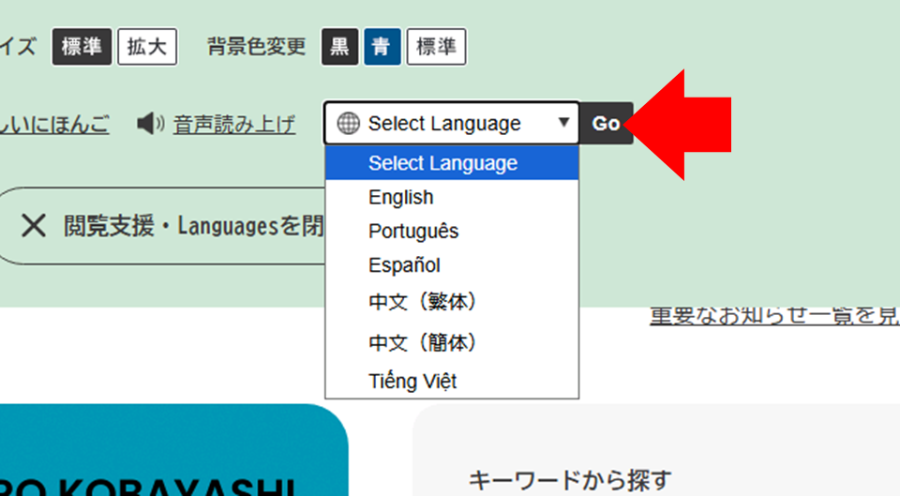Click the speaker icon for audio reading
This screenshot has width=900, height=496.
point(150,124)
